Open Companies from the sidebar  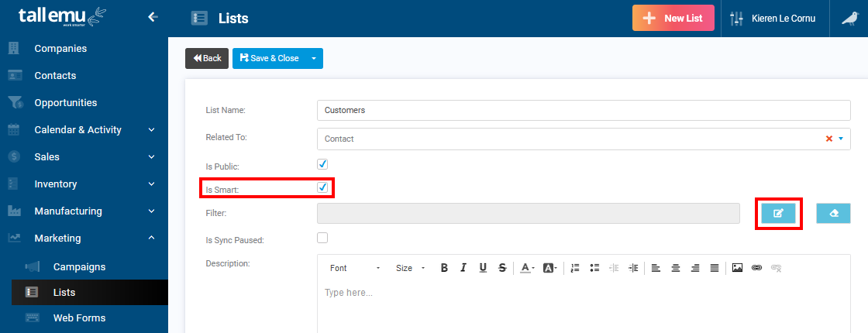(x=60, y=48)
